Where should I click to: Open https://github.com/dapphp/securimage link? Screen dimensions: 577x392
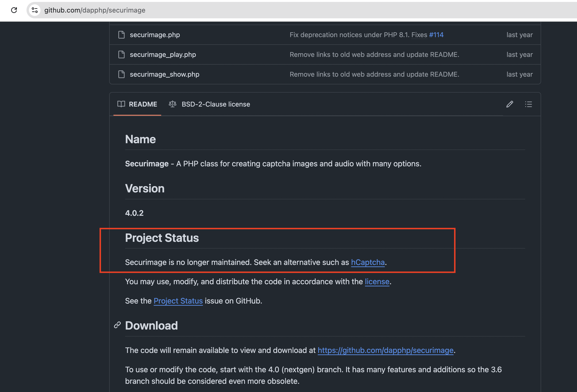point(385,350)
